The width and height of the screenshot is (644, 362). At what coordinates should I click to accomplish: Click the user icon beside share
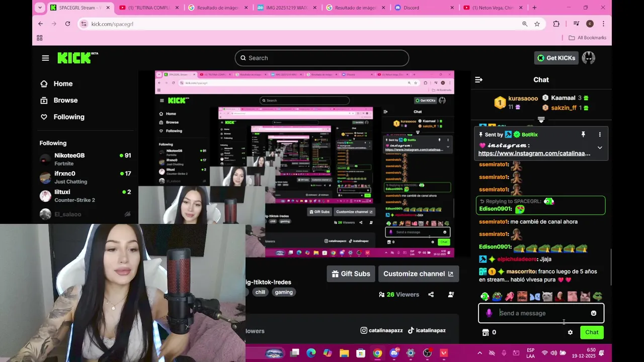(451, 295)
